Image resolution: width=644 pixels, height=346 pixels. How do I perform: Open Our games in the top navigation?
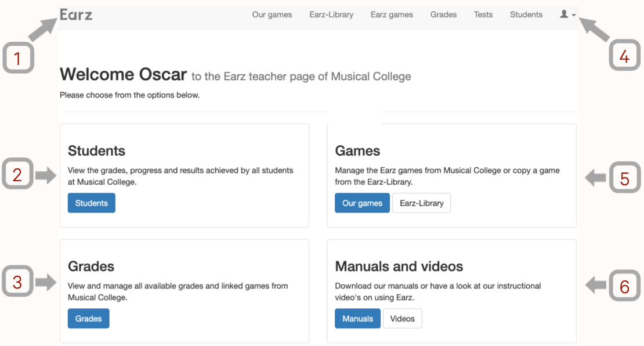(272, 15)
